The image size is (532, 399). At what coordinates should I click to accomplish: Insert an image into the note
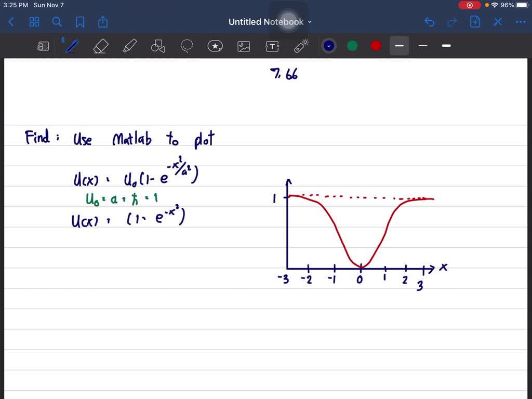244,46
